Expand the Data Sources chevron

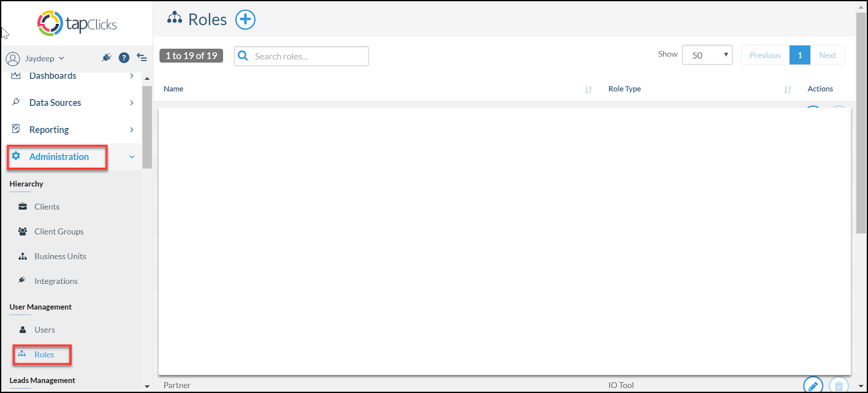(132, 103)
